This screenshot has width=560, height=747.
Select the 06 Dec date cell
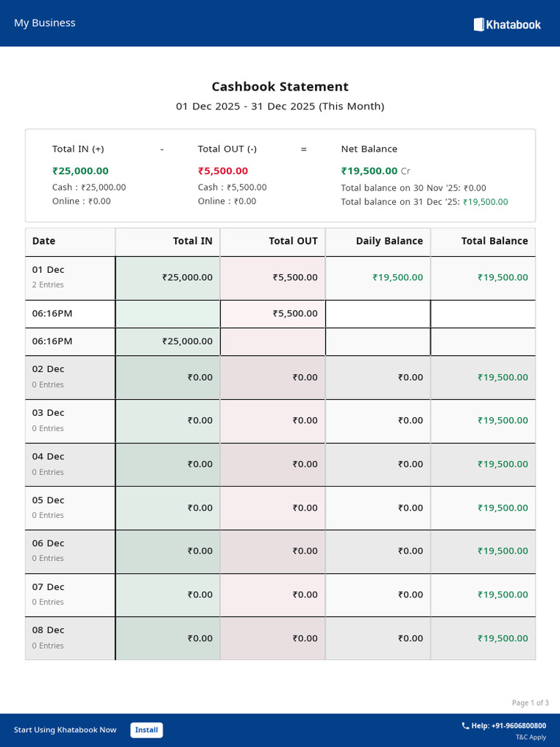tap(70, 551)
